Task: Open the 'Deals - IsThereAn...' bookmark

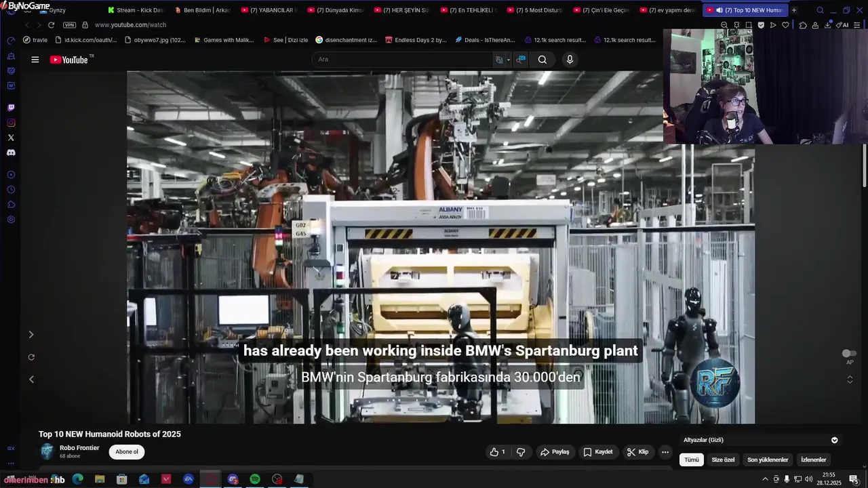Action: tap(485, 40)
